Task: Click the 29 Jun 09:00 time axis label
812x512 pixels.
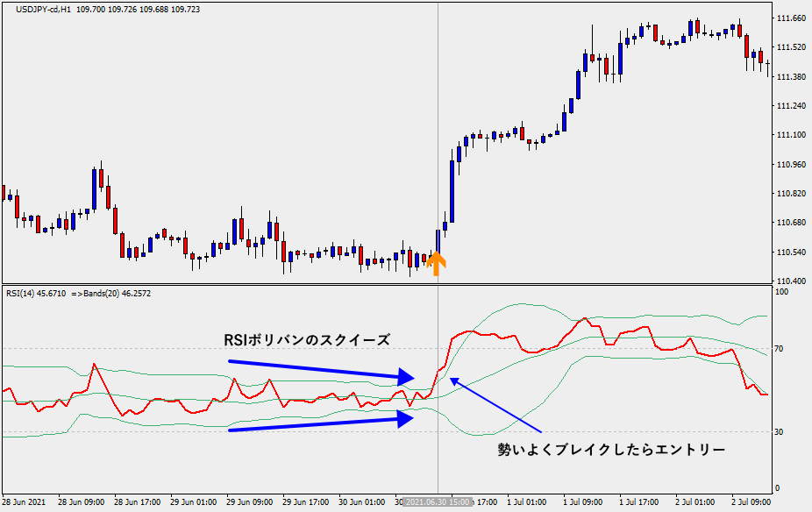Action: pos(249,502)
